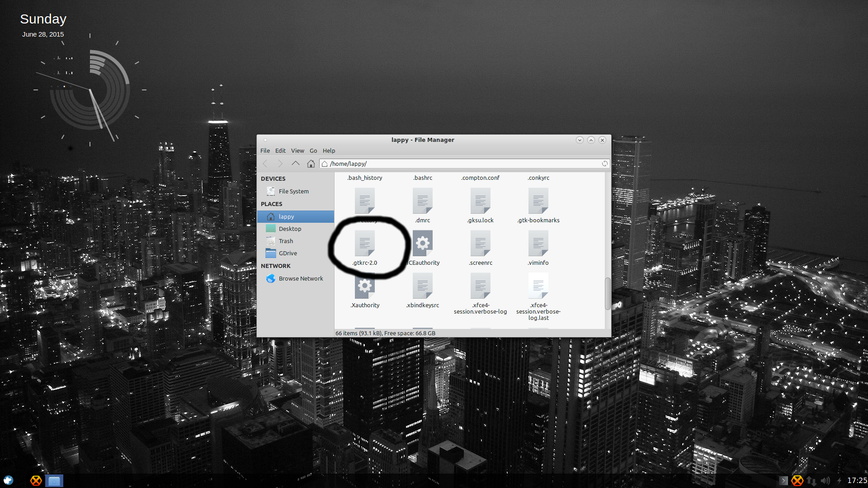Select the .ICEauthority gear file icon
This screenshot has width=868, height=488.
[423, 243]
